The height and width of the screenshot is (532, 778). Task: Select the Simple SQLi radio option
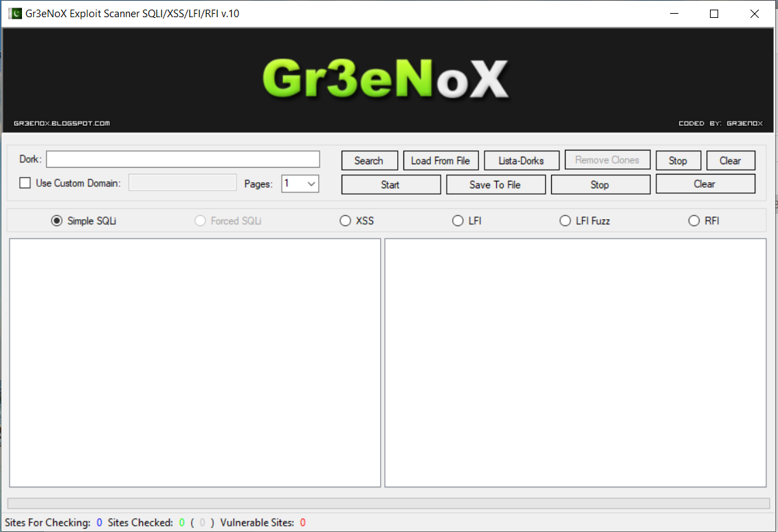pos(57,221)
